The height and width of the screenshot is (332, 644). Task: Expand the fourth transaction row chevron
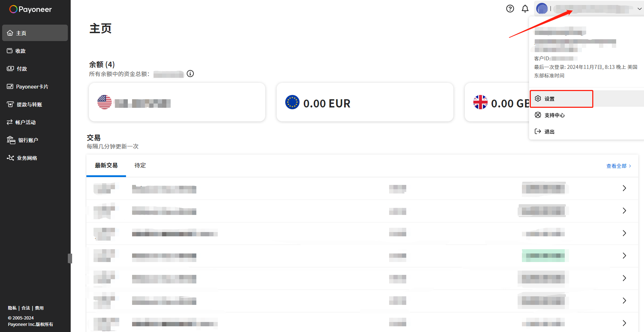624,256
